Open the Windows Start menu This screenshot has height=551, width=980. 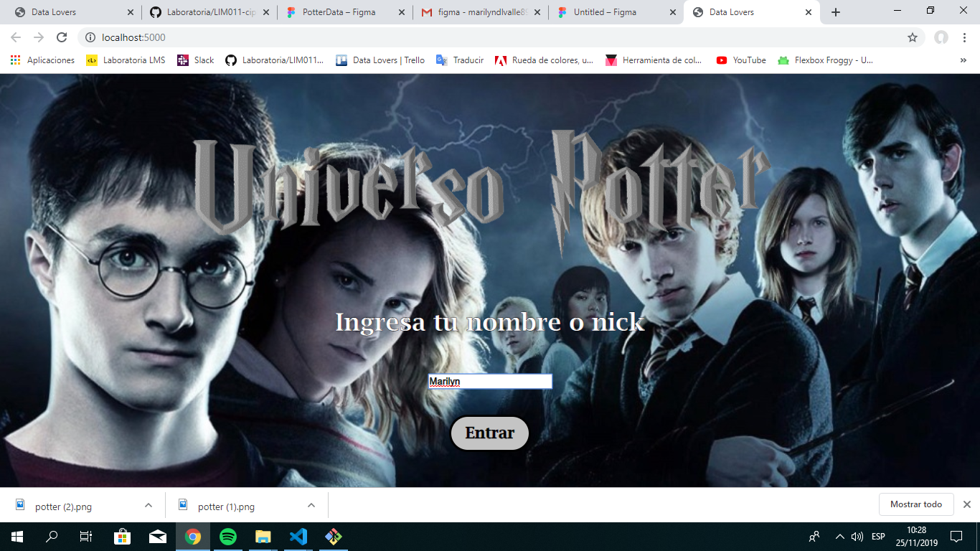point(17,537)
